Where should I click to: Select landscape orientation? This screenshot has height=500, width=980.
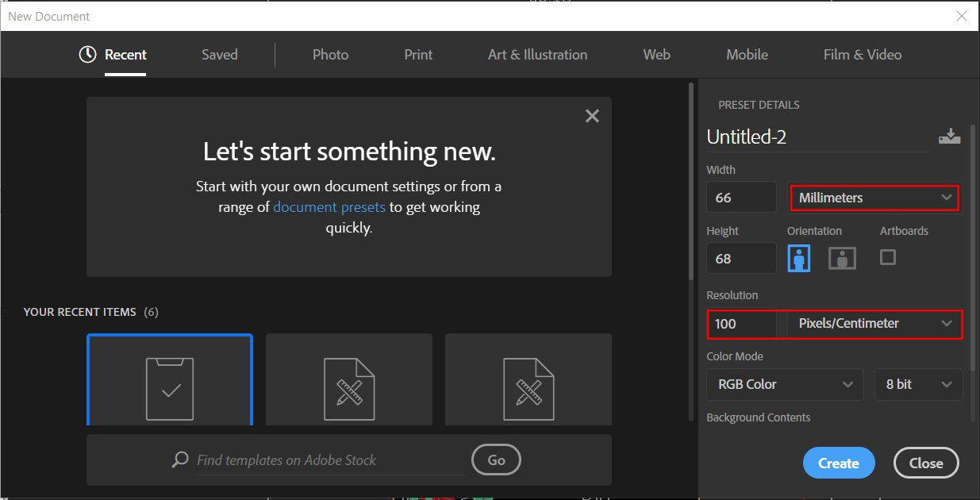point(841,257)
